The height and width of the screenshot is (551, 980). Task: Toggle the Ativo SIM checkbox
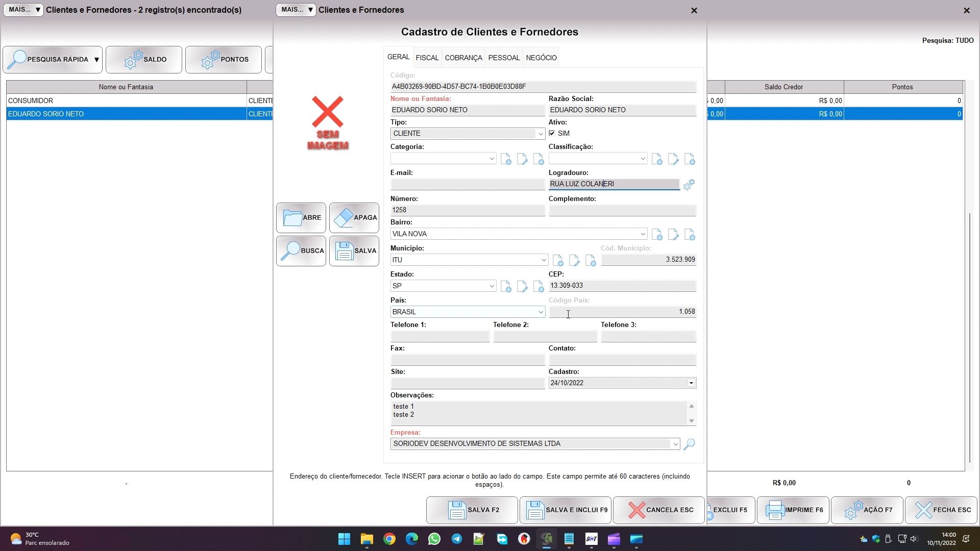(x=552, y=133)
